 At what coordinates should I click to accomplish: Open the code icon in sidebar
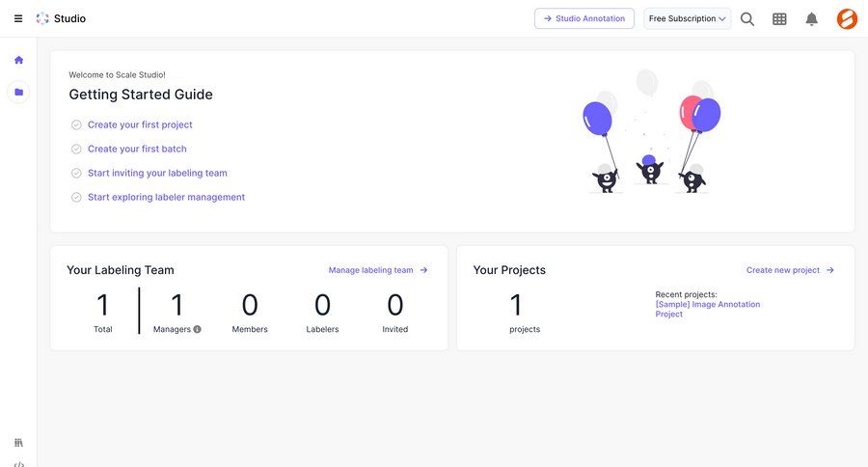tap(19, 464)
